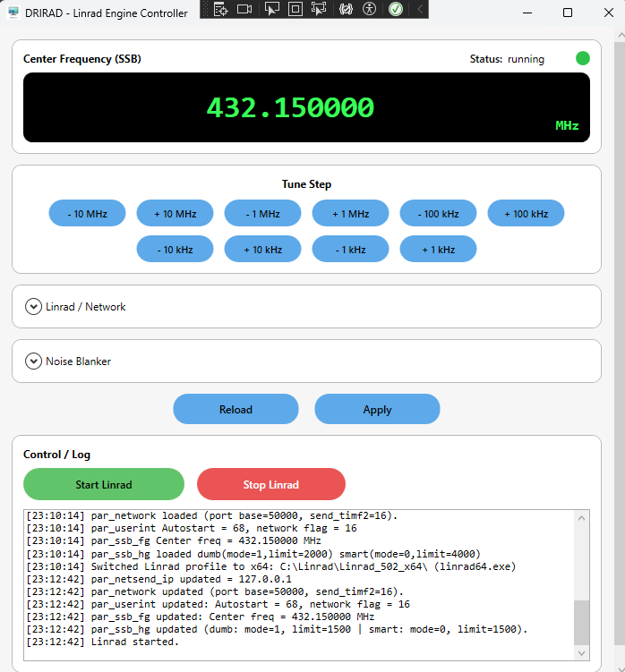Image resolution: width=625 pixels, height=672 pixels.
Task: Expand the Linrad / Network section
Action: pyautogui.click(x=33, y=307)
